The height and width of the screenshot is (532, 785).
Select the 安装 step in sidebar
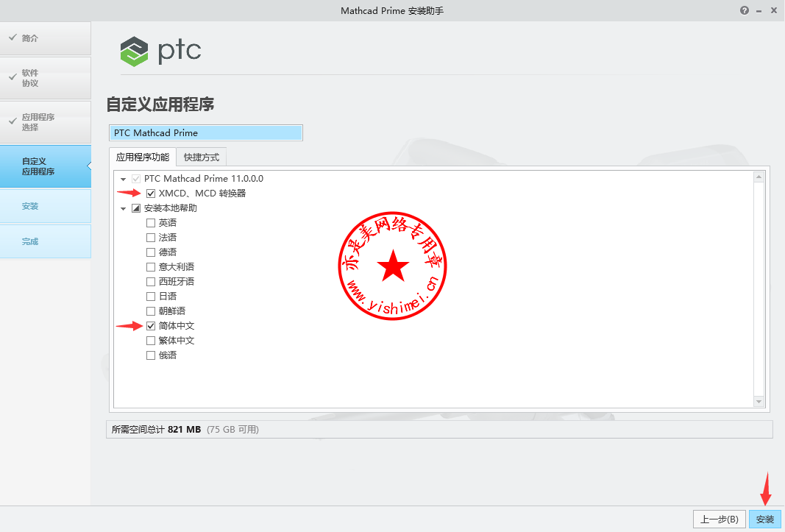pos(46,206)
